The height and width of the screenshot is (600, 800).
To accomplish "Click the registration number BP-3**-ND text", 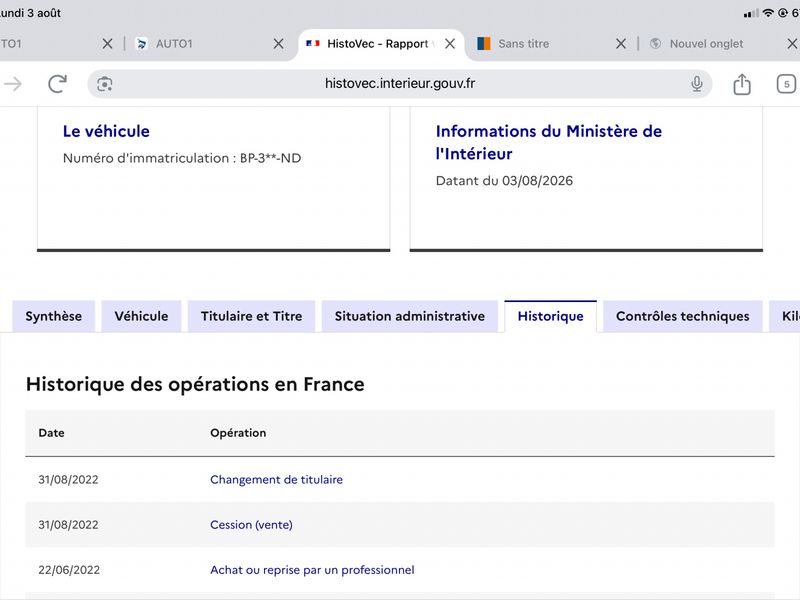I will coord(270,158).
